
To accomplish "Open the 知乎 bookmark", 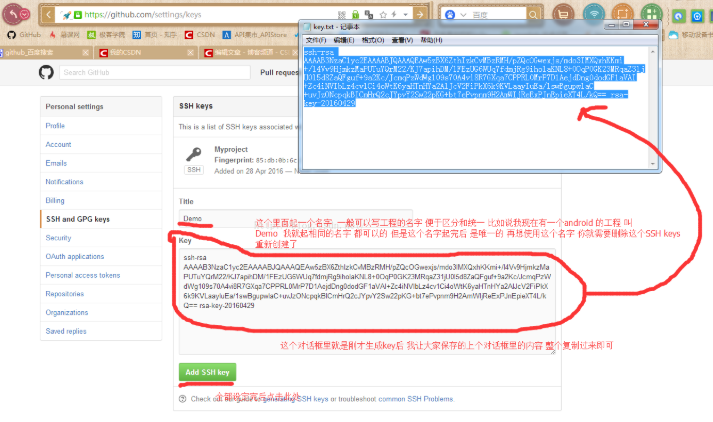I will click(x=155, y=35).
